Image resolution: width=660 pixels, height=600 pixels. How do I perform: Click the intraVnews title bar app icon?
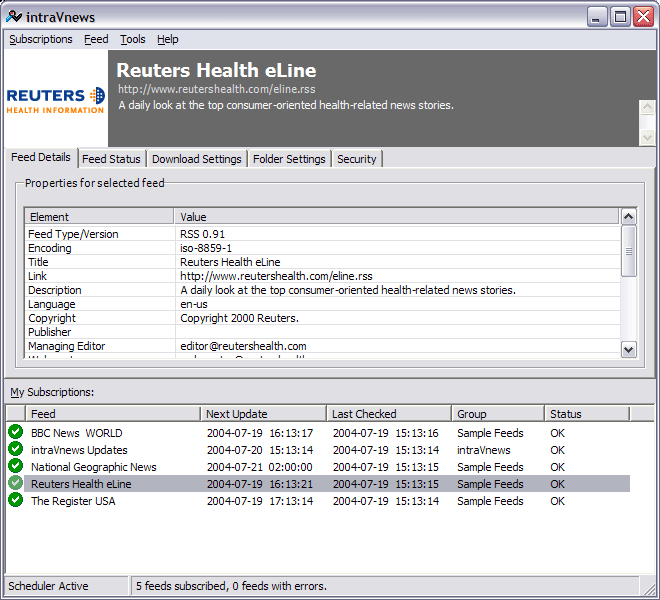click(13, 16)
